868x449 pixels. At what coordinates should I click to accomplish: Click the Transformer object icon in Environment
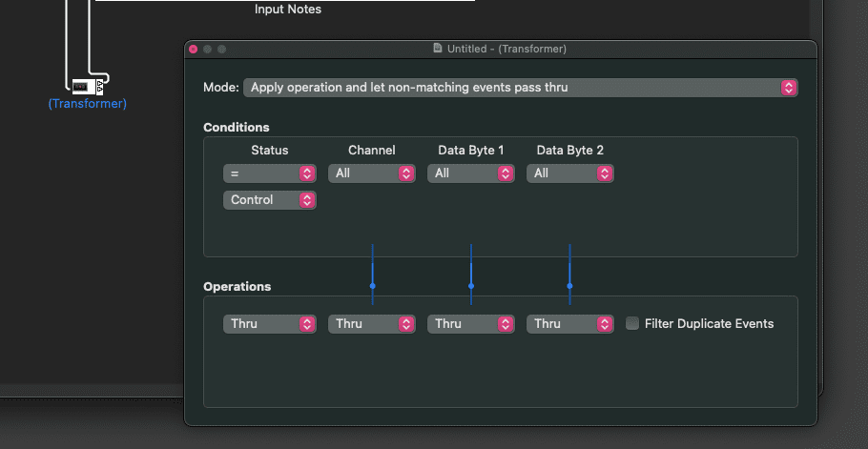tap(84, 86)
